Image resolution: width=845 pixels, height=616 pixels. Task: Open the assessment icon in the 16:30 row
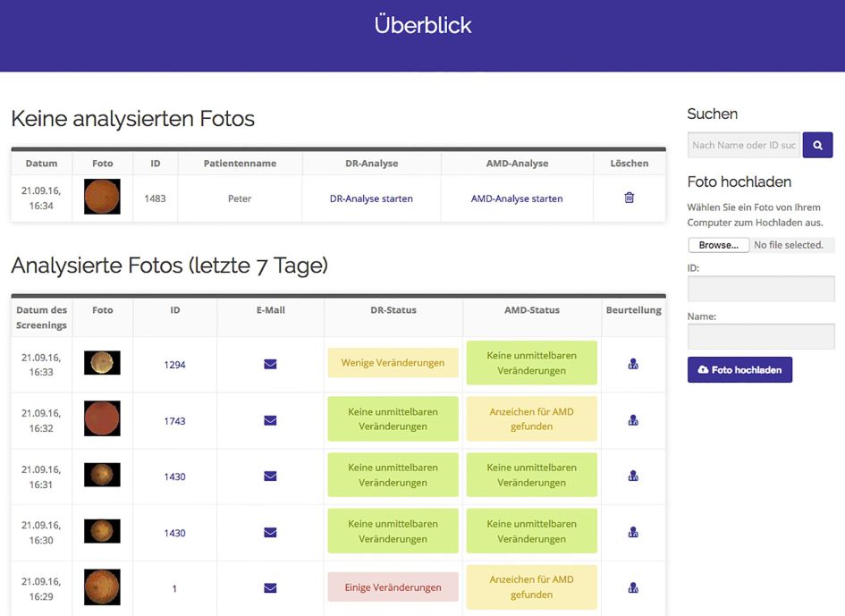click(x=633, y=532)
